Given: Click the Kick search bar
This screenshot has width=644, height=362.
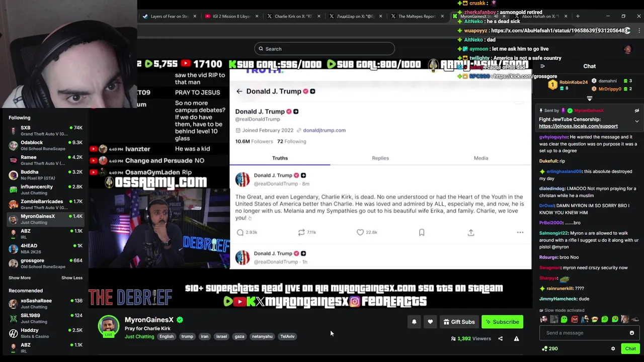Looking at the screenshot, I should pos(325,49).
